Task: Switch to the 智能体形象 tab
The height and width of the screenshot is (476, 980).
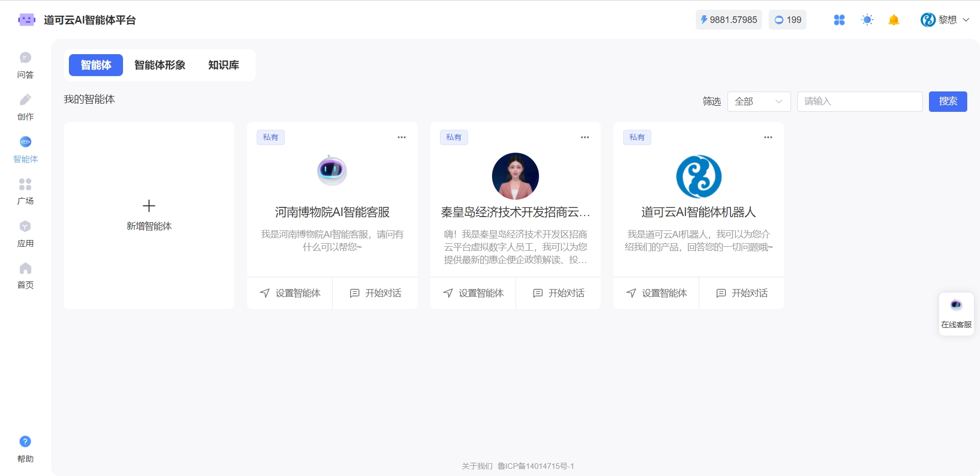Action: coord(160,65)
